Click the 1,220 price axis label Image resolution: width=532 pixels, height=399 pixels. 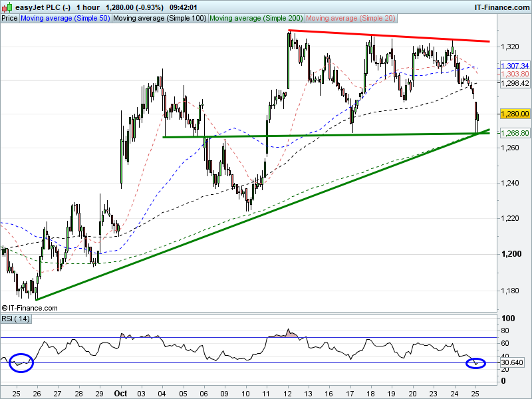510,219
